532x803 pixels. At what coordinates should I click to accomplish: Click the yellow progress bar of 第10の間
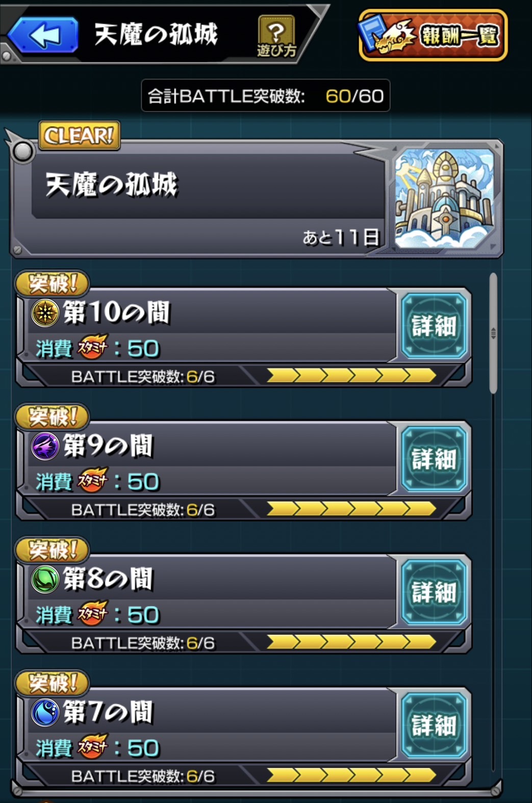pyautogui.click(x=351, y=376)
